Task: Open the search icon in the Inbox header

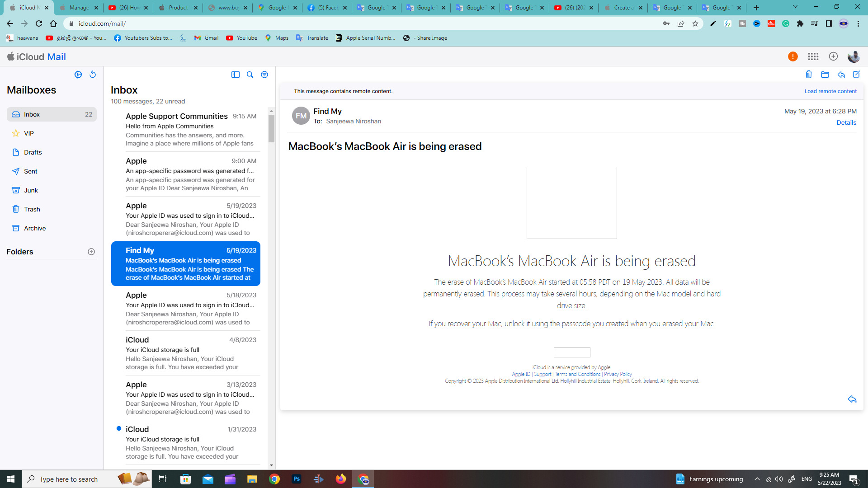Action: click(250, 75)
